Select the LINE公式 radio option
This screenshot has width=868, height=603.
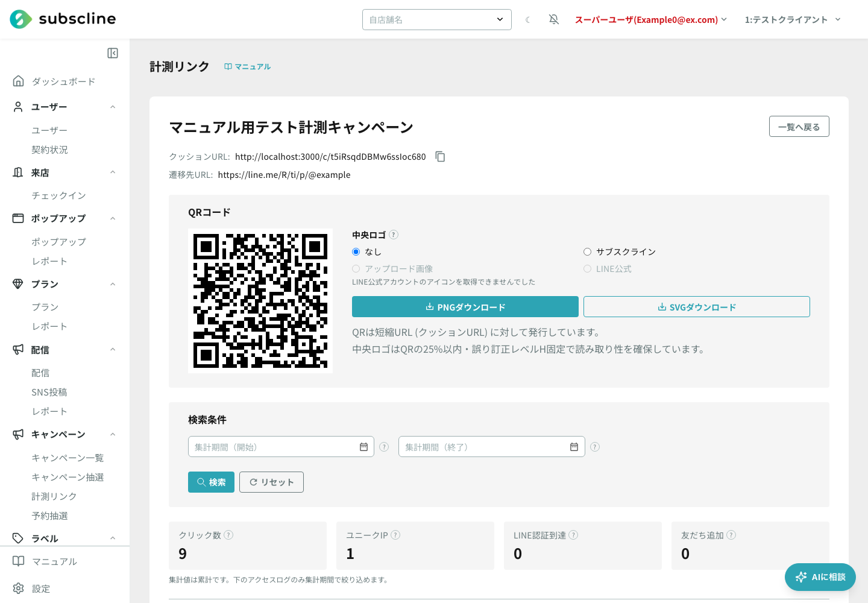pos(587,269)
